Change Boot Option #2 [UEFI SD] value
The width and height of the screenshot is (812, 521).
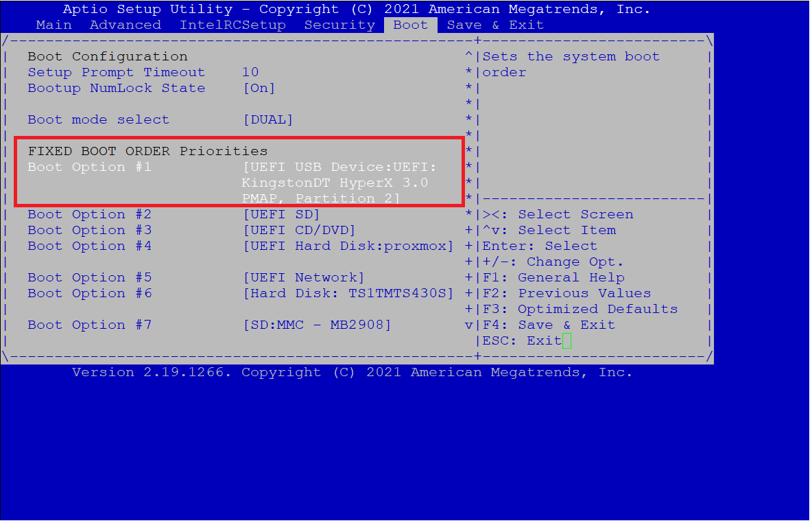tap(281, 214)
